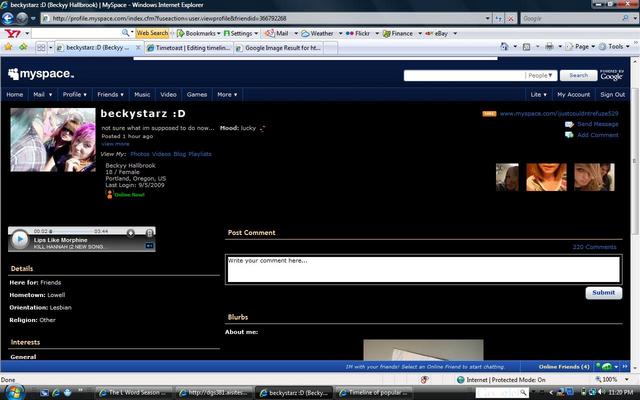Click the music player progress bar
The width and height of the screenshot is (640, 400).
point(72,231)
